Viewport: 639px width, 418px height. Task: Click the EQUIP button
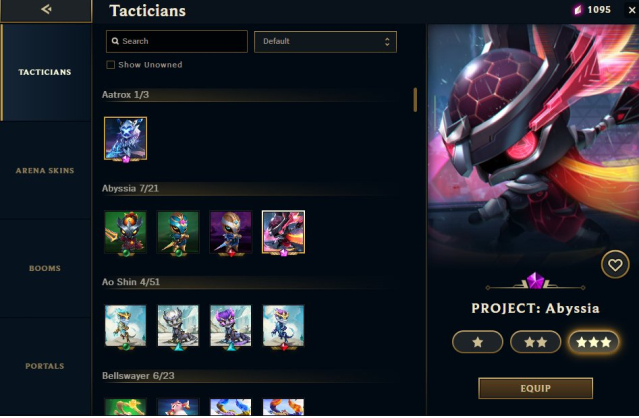(535, 388)
